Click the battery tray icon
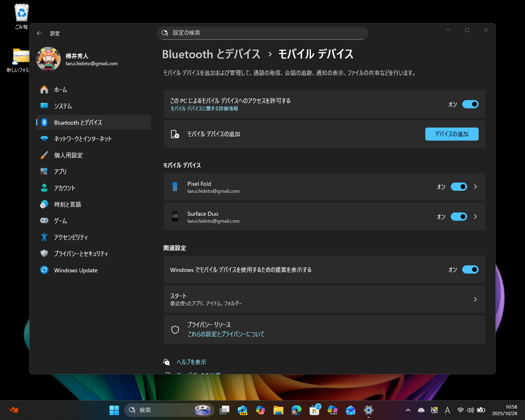This screenshot has width=525, height=420. coord(481,410)
